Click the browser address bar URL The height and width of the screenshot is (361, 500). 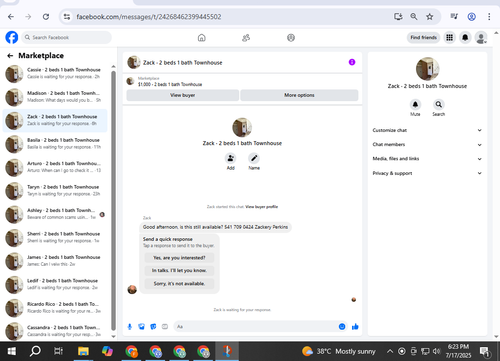pyautogui.click(x=149, y=17)
